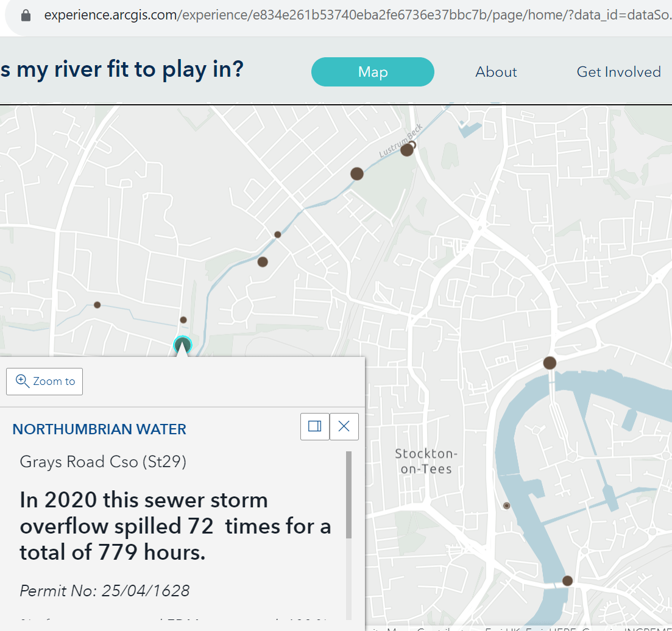
Task: Dock the popup panel
Action: pyautogui.click(x=315, y=426)
